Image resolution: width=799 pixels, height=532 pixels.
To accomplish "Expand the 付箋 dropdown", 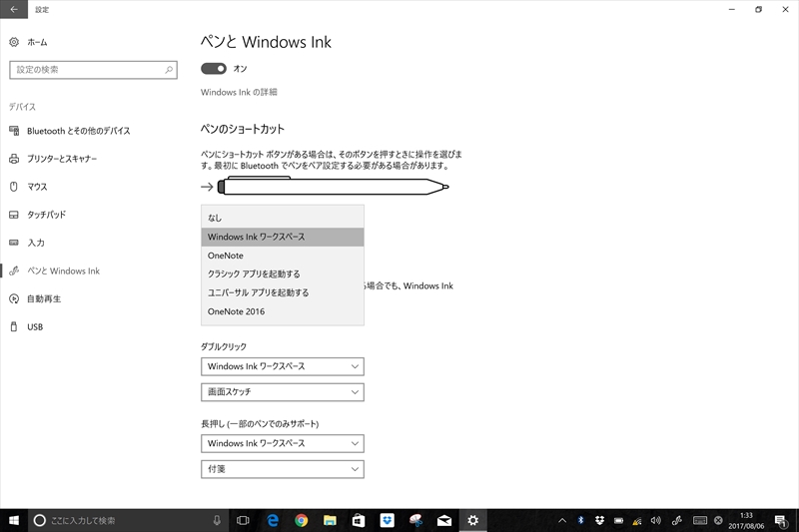I will click(283, 469).
